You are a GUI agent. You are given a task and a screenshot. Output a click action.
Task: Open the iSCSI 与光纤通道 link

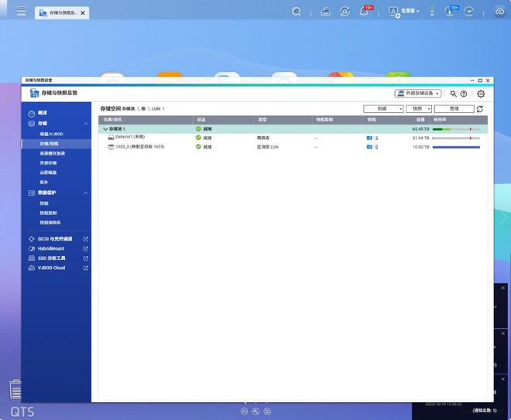(56, 239)
